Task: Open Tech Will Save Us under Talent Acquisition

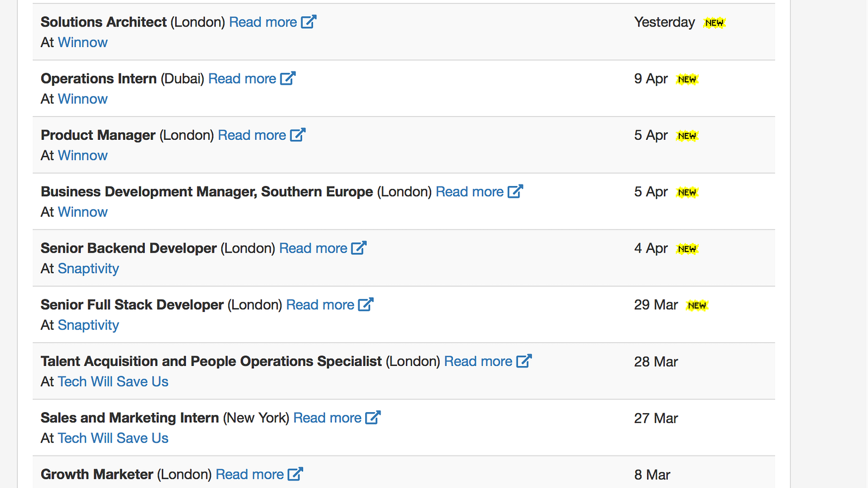Action: [113, 382]
